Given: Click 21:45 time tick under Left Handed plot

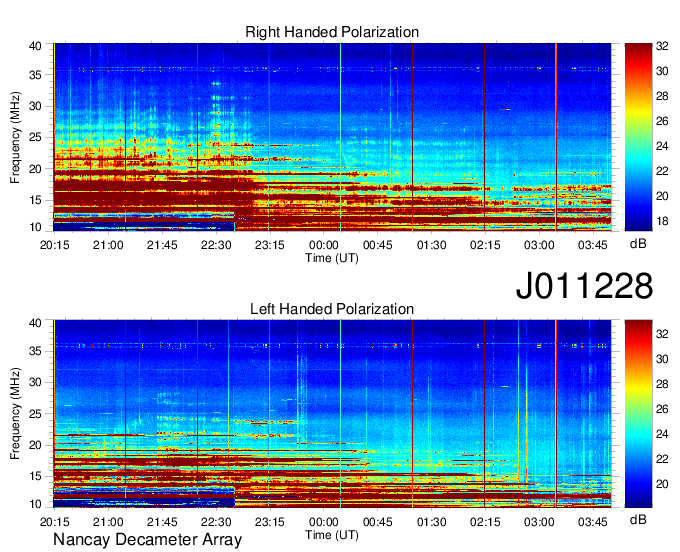Looking at the screenshot, I should point(162,522).
